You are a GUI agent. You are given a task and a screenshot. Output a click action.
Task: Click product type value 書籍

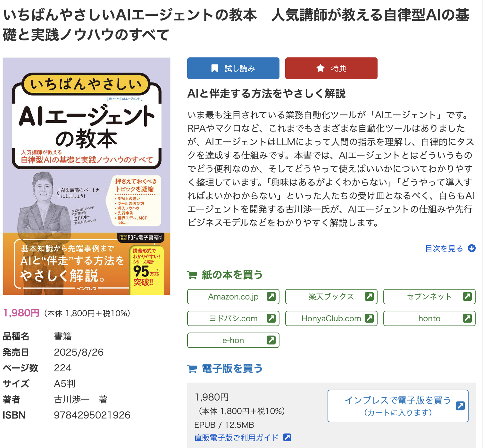point(63,336)
